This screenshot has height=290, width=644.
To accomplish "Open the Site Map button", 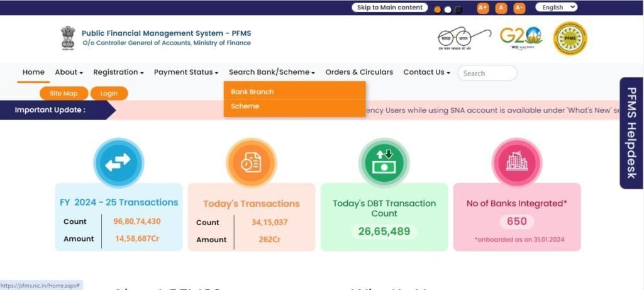I will pyautogui.click(x=64, y=93).
